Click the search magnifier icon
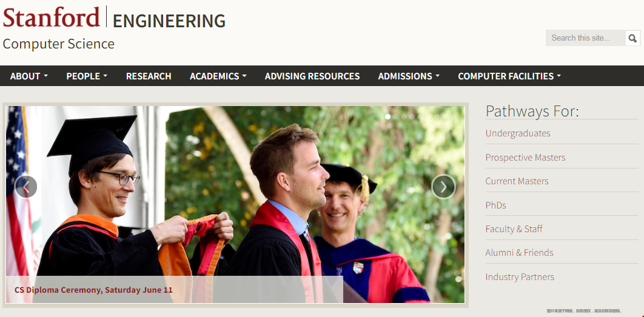 pyautogui.click(x=632, y=38)
